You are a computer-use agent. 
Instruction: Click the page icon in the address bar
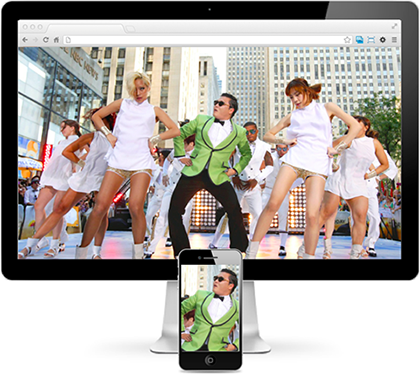point(68,40)
